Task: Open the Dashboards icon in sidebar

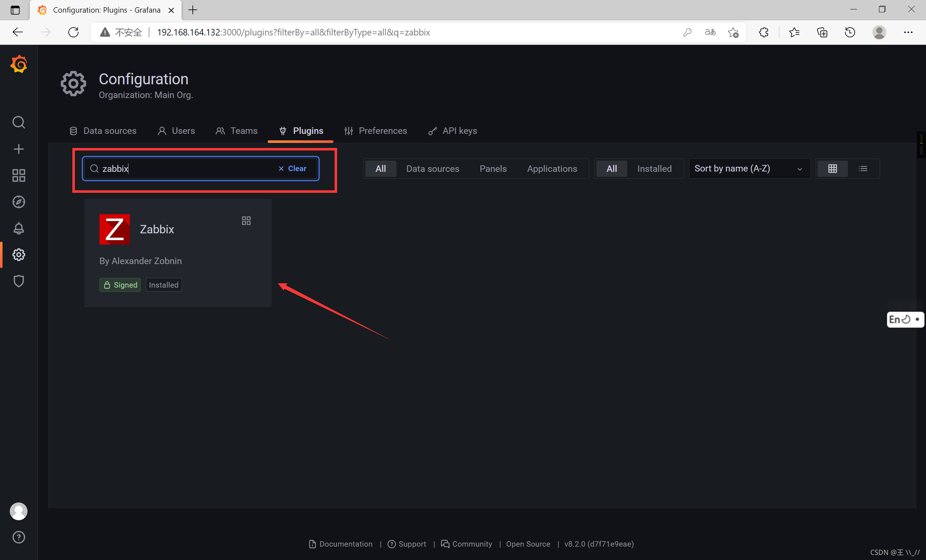Action: pyautogui.click(x=18, y=175)
